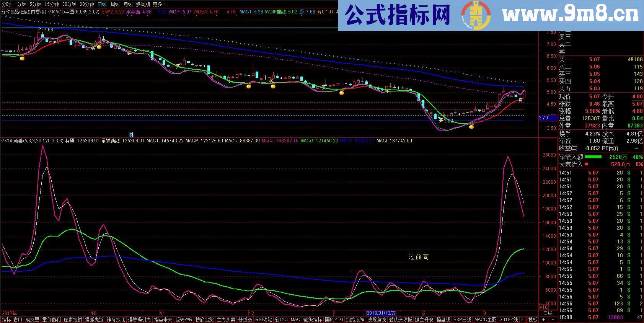The height and width of the screenshot is (323, 644).
Task: Select the 潜伏涨停板 indicator tab
Action: 400,320
